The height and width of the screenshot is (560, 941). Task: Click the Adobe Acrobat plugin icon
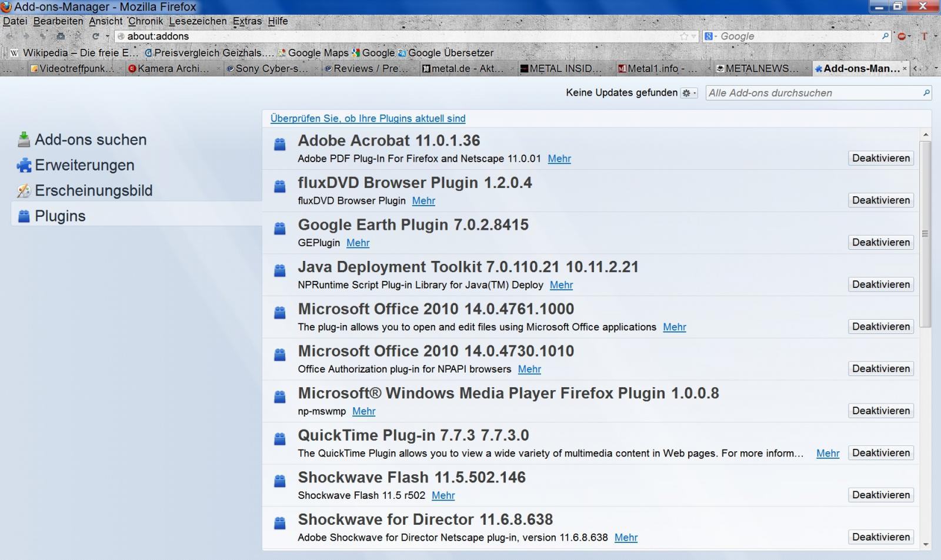tap(280, 144)
